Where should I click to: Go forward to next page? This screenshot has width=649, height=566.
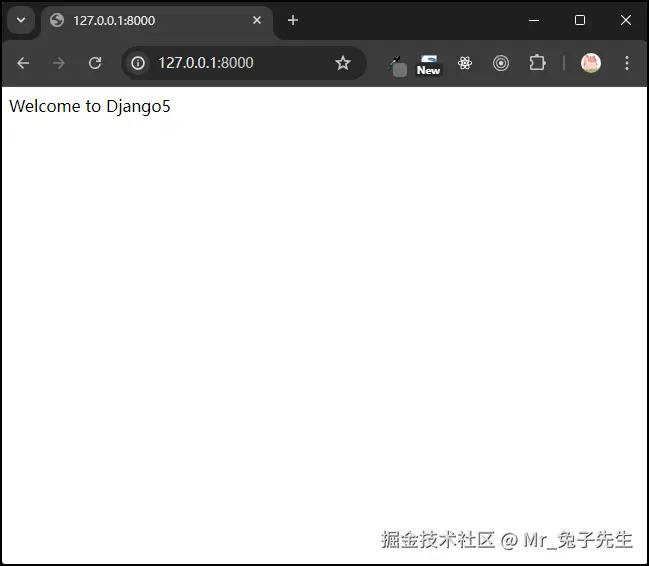click(59, 63)
